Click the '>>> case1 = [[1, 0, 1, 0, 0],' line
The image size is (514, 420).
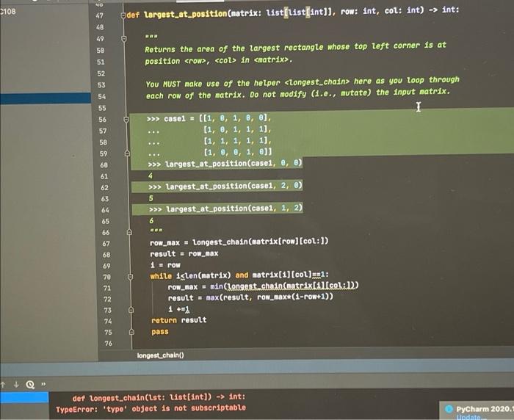(x=209, y=118)
